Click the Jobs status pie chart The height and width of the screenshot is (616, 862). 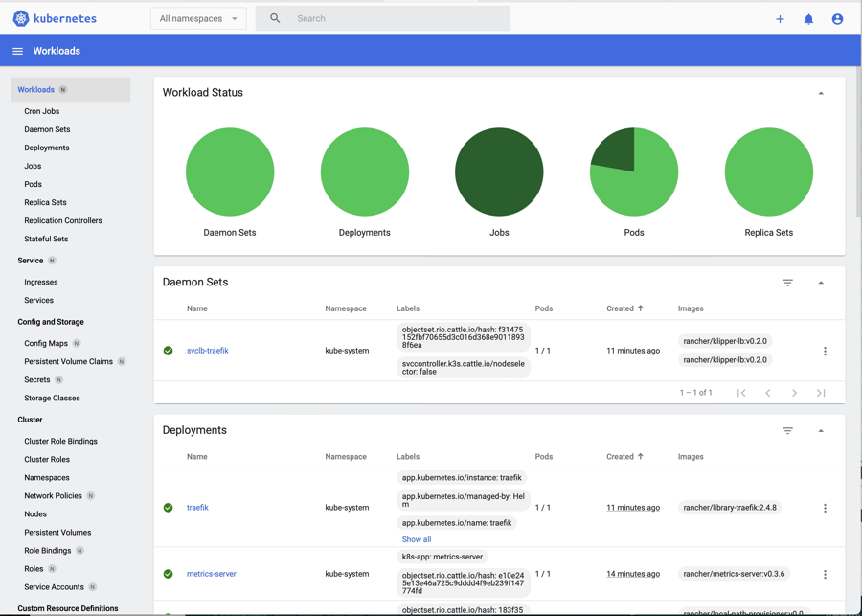(x=499, y=171)
